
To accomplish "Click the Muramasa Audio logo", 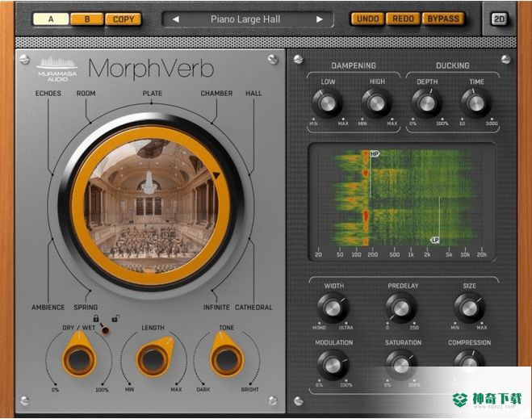I will [57, 69].
